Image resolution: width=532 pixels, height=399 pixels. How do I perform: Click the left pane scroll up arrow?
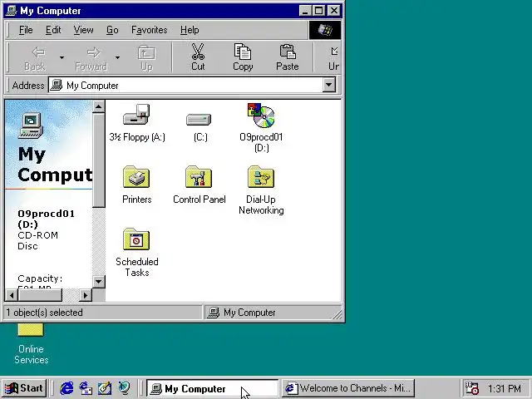pyautogui.click(x=98, y=107)
